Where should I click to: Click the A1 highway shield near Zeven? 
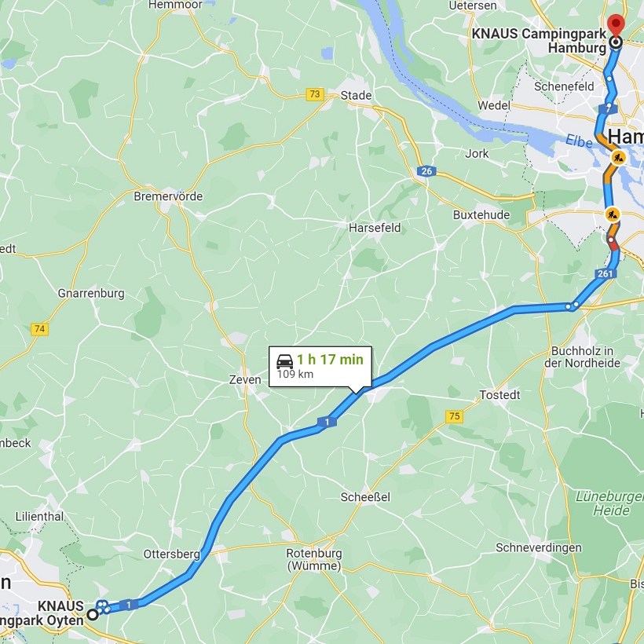click(327, 422)
